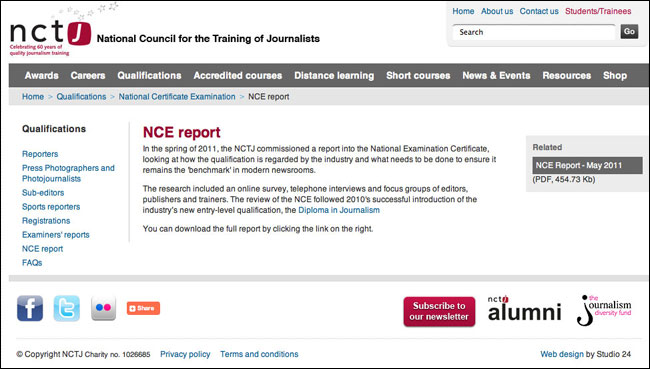Screen dimensions: 650x369
Task: Open the Distance learning menu
Action: 334,75
